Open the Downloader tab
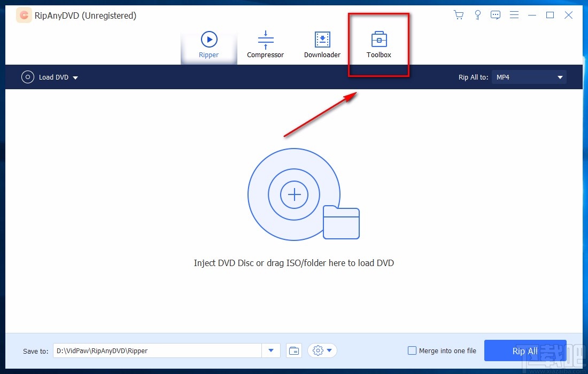 [x=322, y=45]
